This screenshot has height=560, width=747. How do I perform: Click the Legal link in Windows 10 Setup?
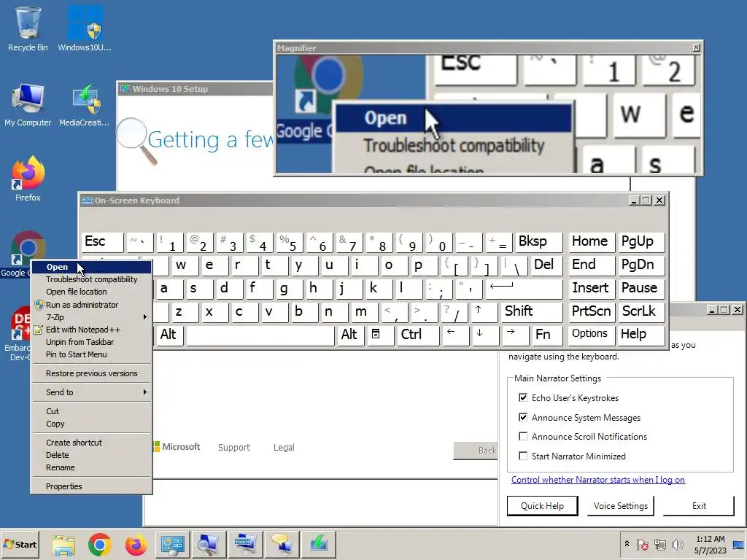(x=284, y=448)
